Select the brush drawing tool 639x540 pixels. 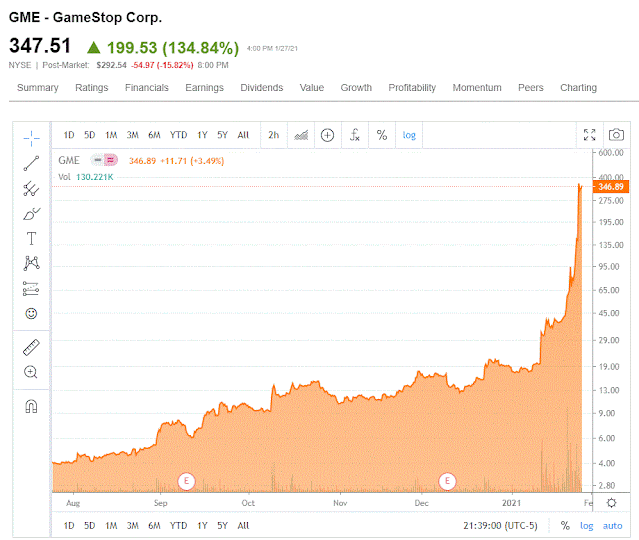pyautogui.click(x=31, y=214)
